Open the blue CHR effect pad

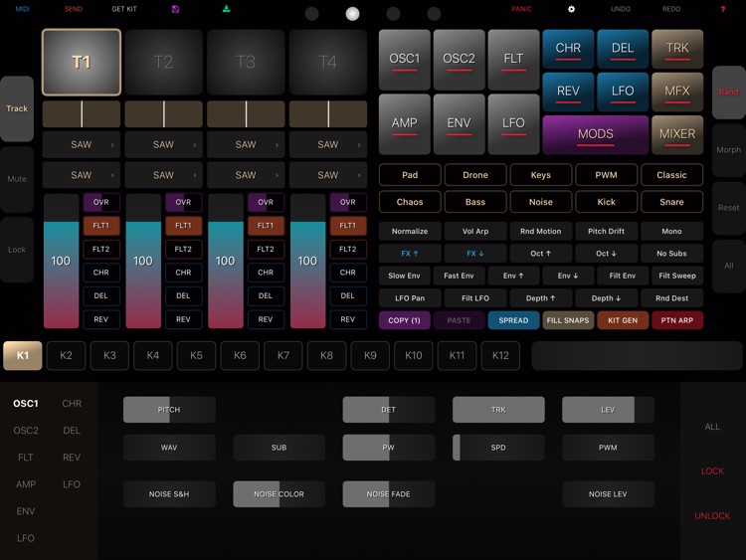(x=568, y=49)
